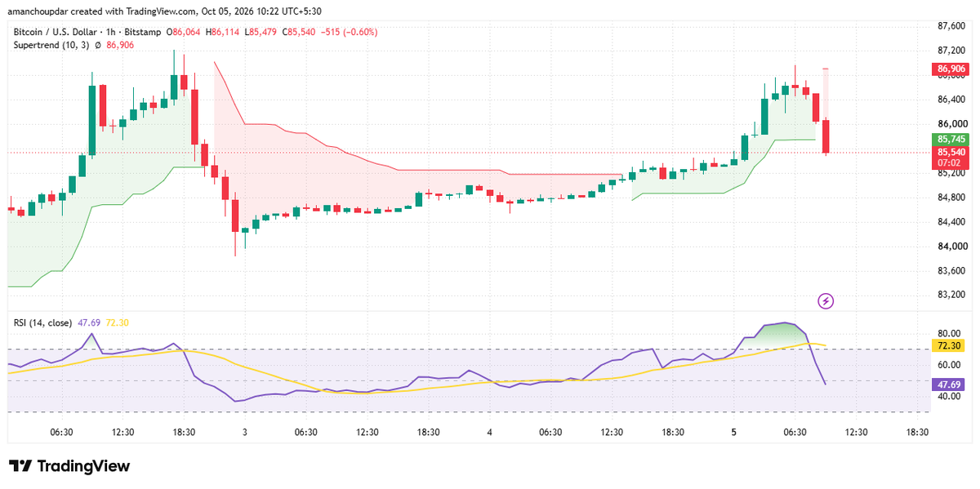The image size is (980, 489).
Task: Click the 86,400 price axis label
Action: coord(951,100)
